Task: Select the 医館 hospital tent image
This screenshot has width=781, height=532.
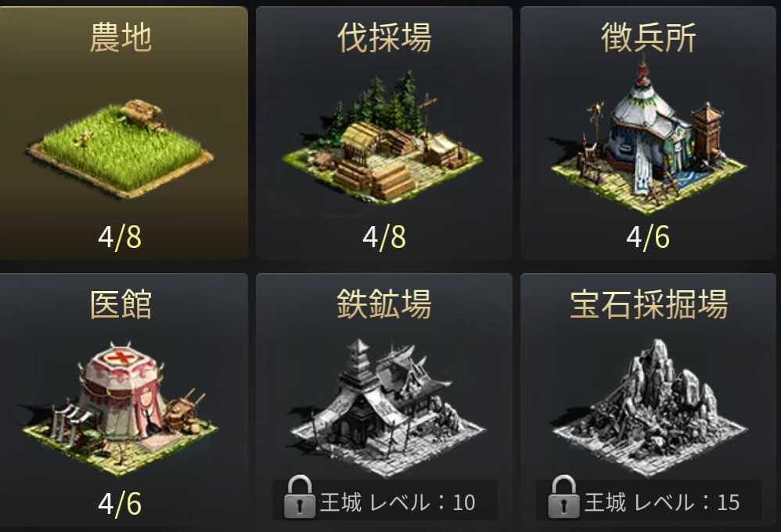Action: point(120,408)
